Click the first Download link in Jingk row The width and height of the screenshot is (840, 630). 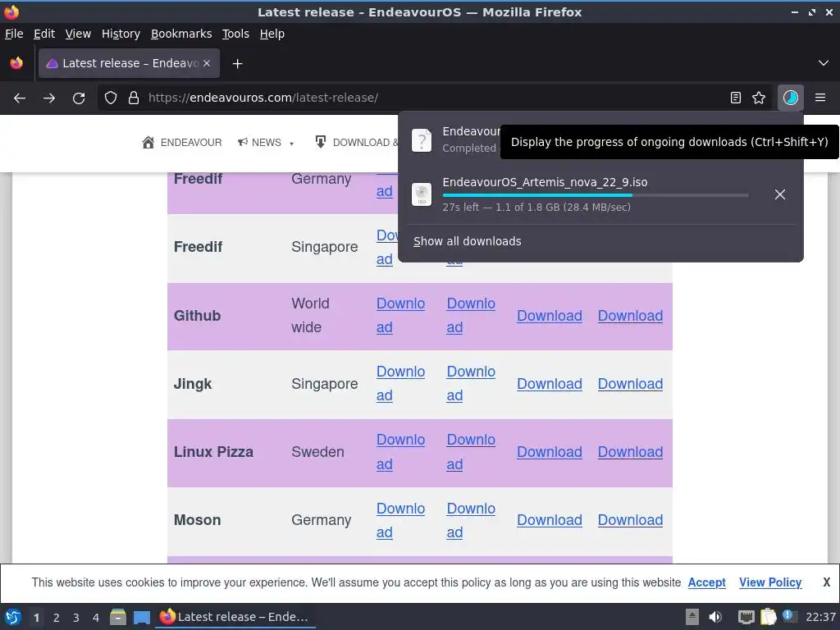tap(400, 384)
